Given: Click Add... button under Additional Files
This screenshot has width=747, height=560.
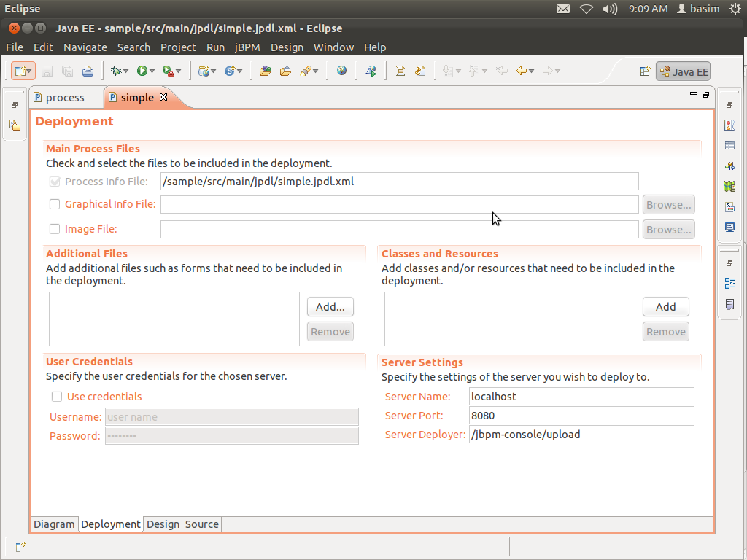Looking at the screenshot, I should [x=330, y=307].
